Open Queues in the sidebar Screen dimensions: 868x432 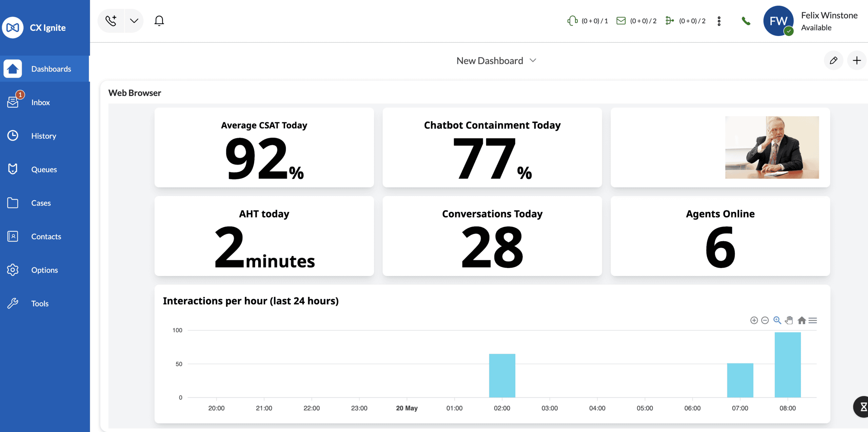point(44,169)
